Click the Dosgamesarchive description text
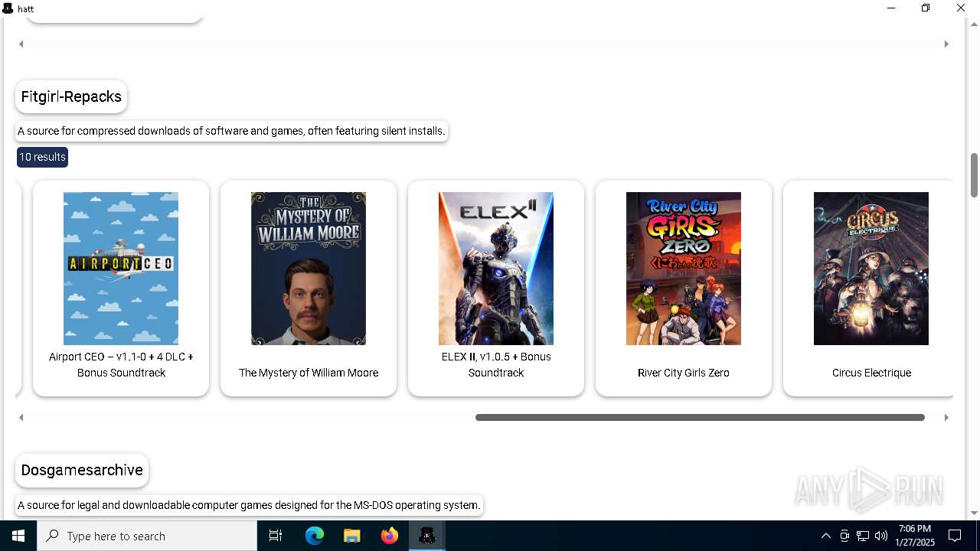 (249, 505)
